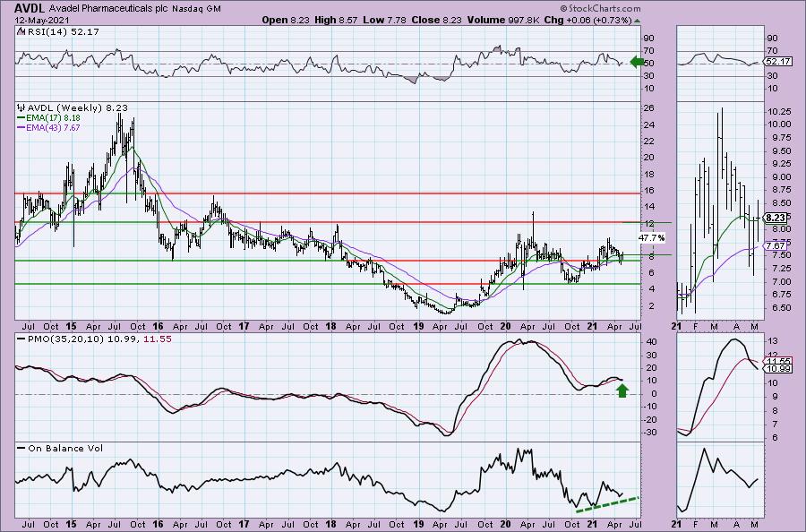Click the AVDL ticker symbol in the header
Image resolution: width=806 pixels, height=532 pixels.
pyautogui.click(x=29, y=8)
